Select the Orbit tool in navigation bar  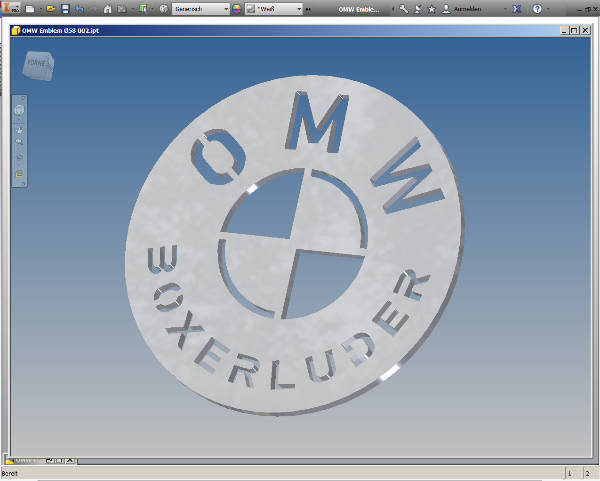tap(19, 157)
